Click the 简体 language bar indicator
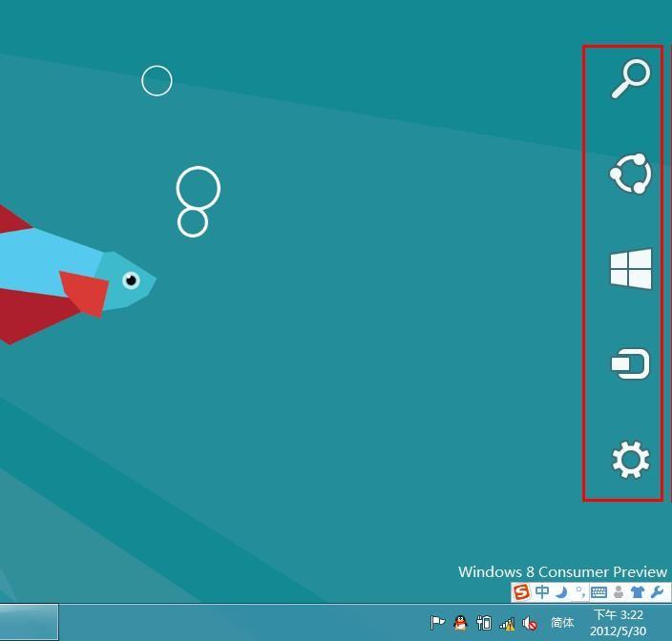Screen dimensions: 672x641 (x=562, y=623)
